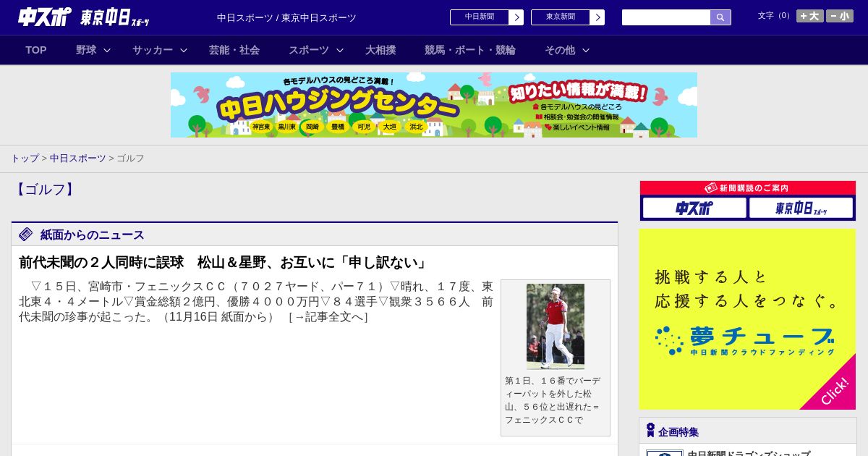Viewport: 868px width, 456px height.
Task: Click the 文字（0）font size label
Action: pyautogui.click(x=775, y=16)
